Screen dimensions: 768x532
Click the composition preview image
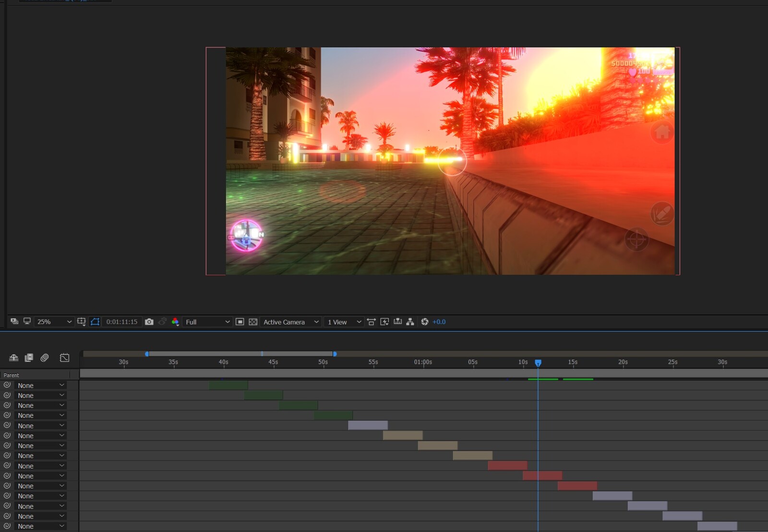click(x=450, y=161)
